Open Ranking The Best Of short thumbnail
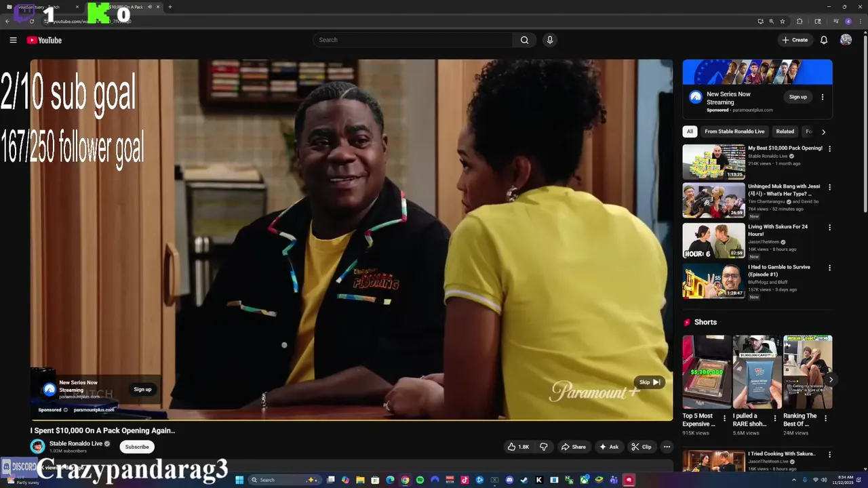 (808, 372)
